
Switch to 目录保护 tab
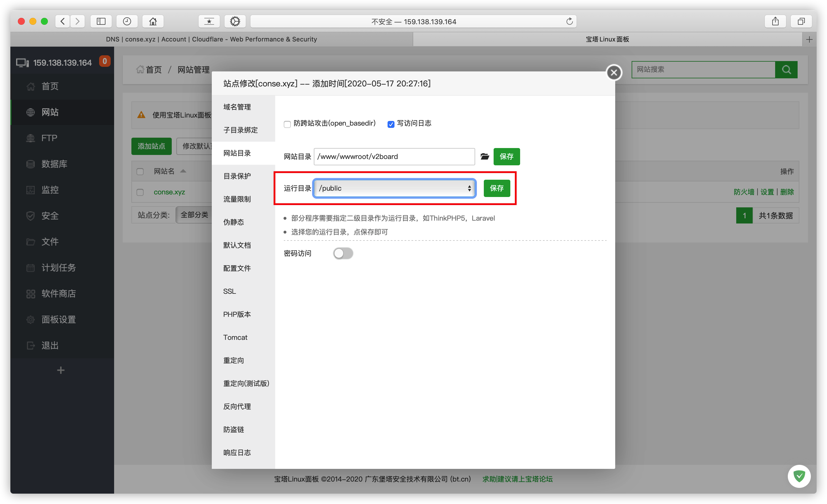click(243, 176)
